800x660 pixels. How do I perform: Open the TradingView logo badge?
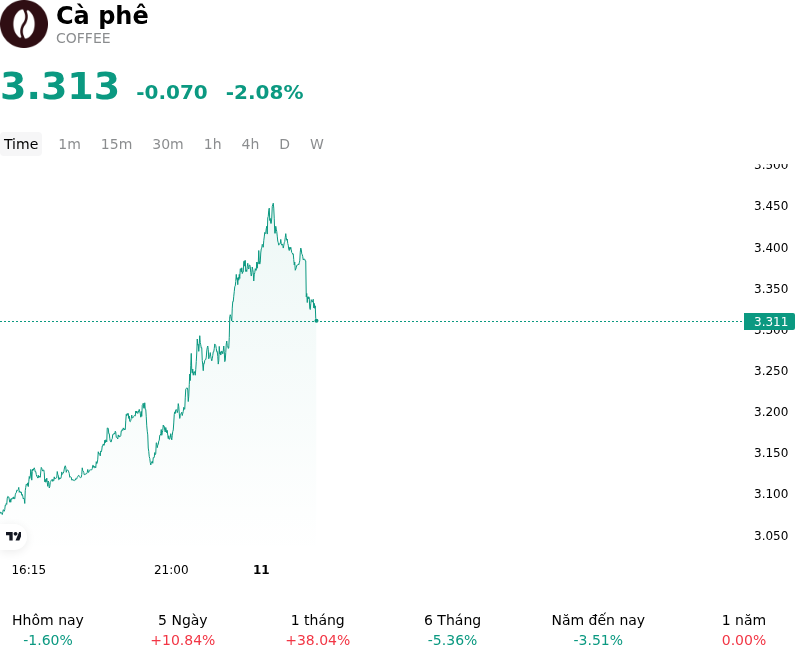[x=13, y=536]
